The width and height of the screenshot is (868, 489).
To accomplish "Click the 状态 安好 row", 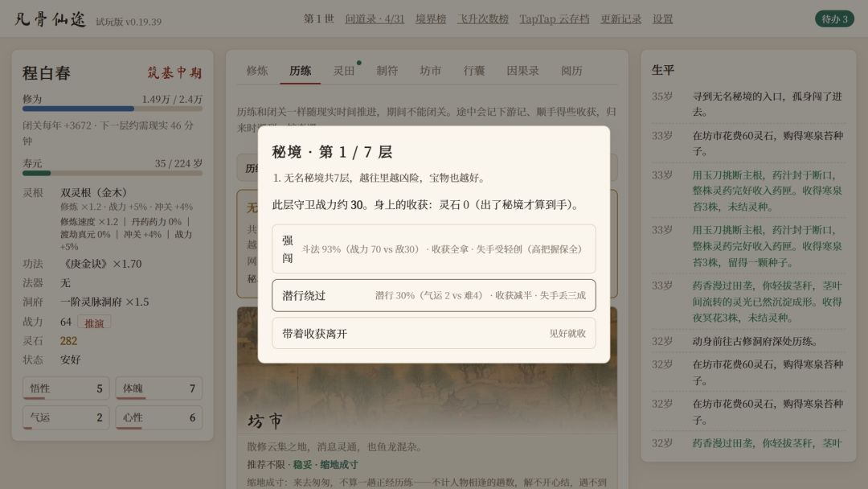I will click(113, 360).
